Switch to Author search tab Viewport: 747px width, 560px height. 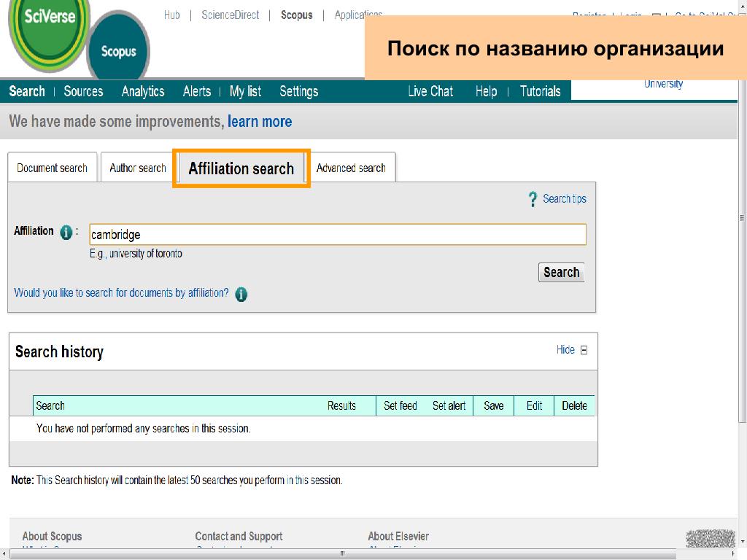138,168
